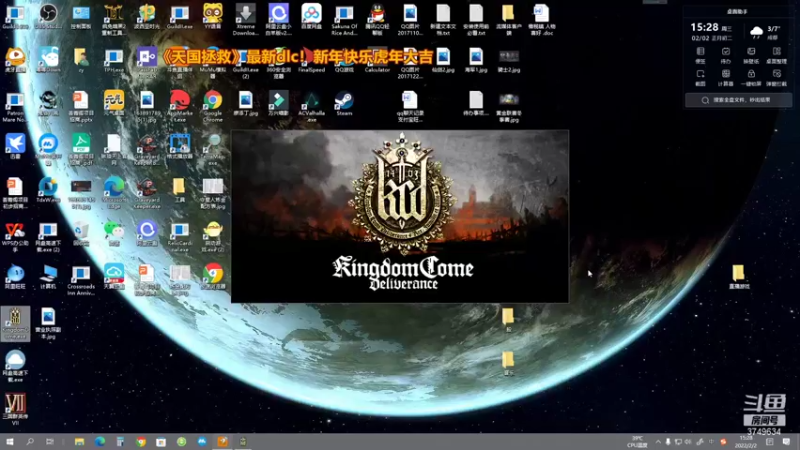
Task: Open the 便签 sticky notes widget button
Action: coord(701,56)
